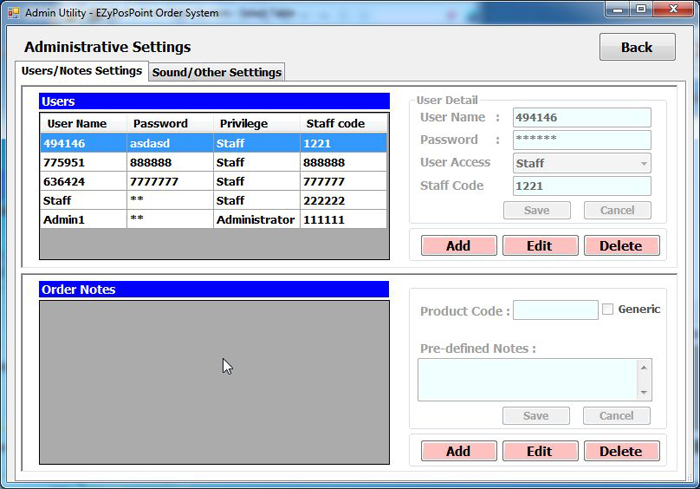700x489 pixels.
Task: Delete the order note
Action: click(x=621, y=451)
